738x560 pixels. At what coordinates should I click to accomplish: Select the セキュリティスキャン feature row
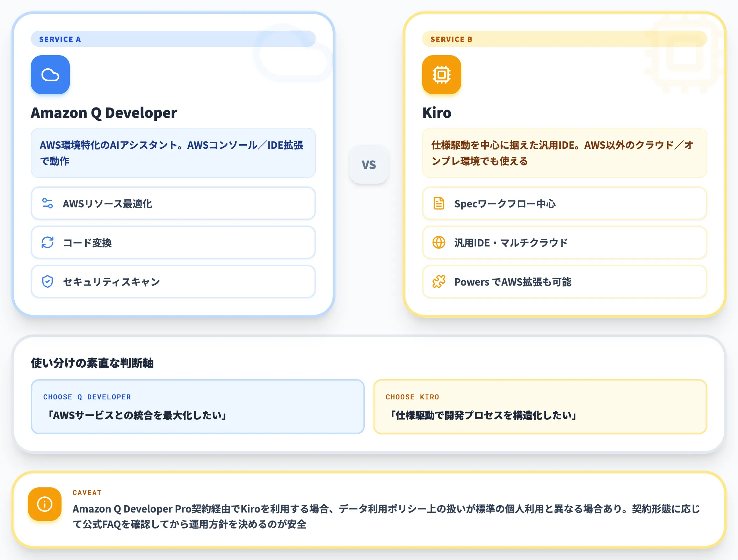[x=173, y=281]
